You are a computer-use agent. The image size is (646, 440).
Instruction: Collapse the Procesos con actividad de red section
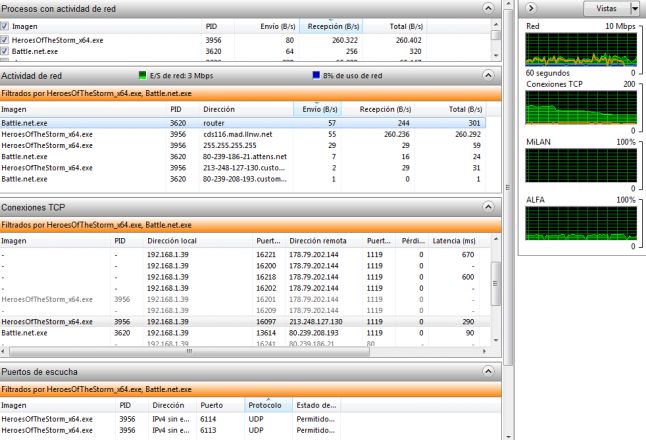488,8
